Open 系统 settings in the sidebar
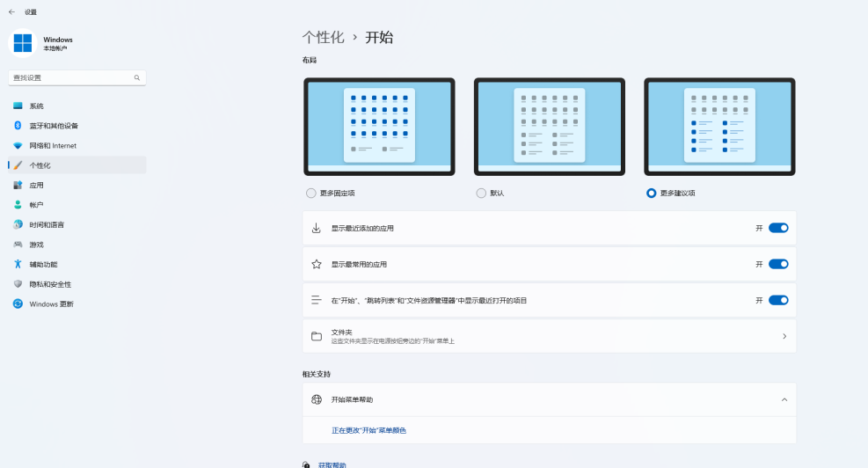This screenshot has width=868, height=468. (77, 106)
